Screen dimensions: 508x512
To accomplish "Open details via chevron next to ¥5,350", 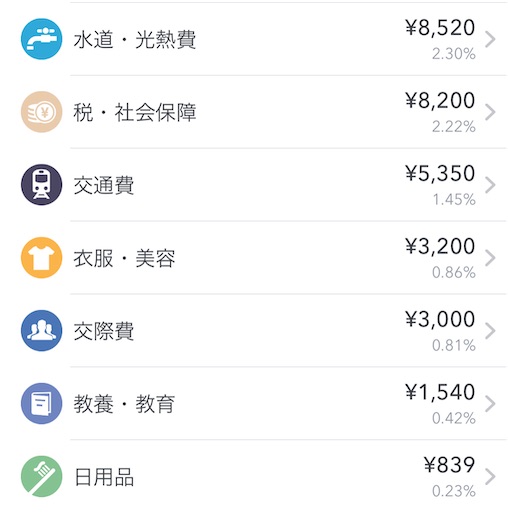I will pyautogui.click(x=490, y=185).
